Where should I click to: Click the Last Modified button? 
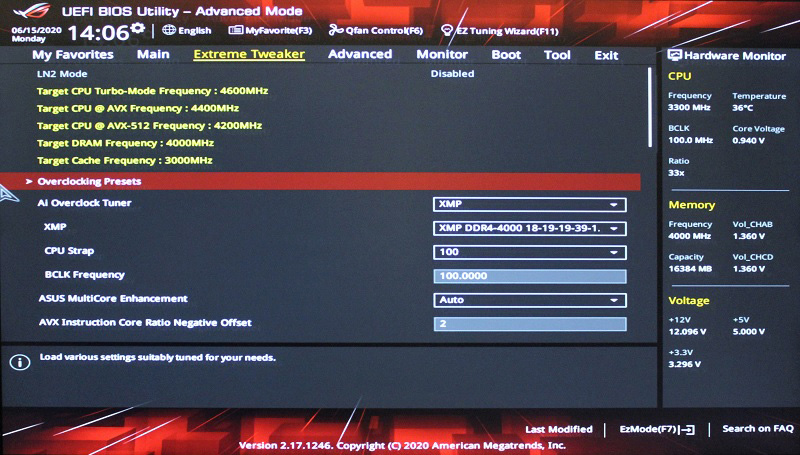(x=559, y=429)
